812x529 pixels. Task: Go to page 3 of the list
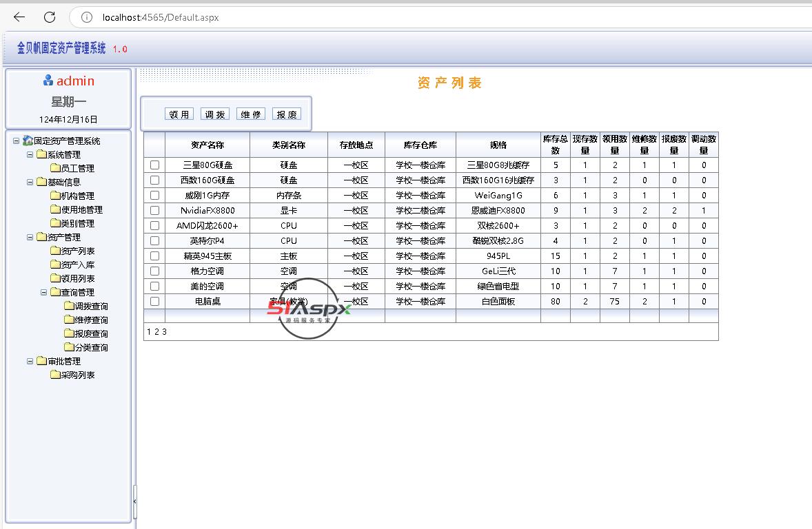click(164, 332)
